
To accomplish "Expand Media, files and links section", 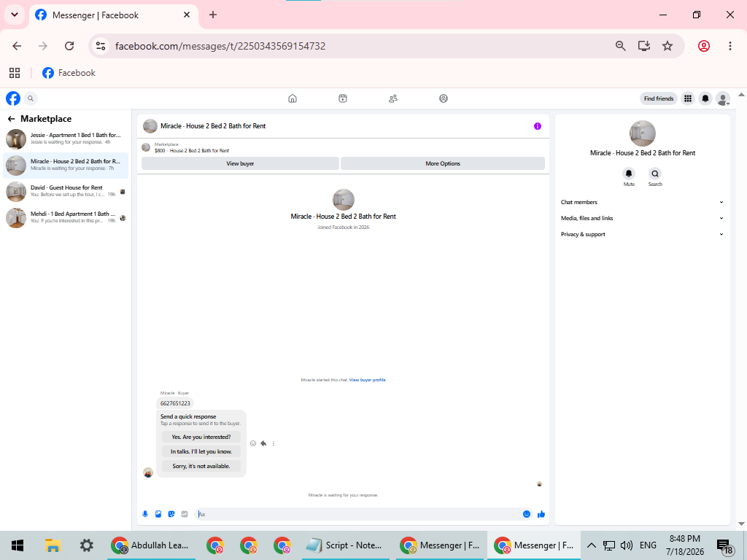I will pos(642,218).
